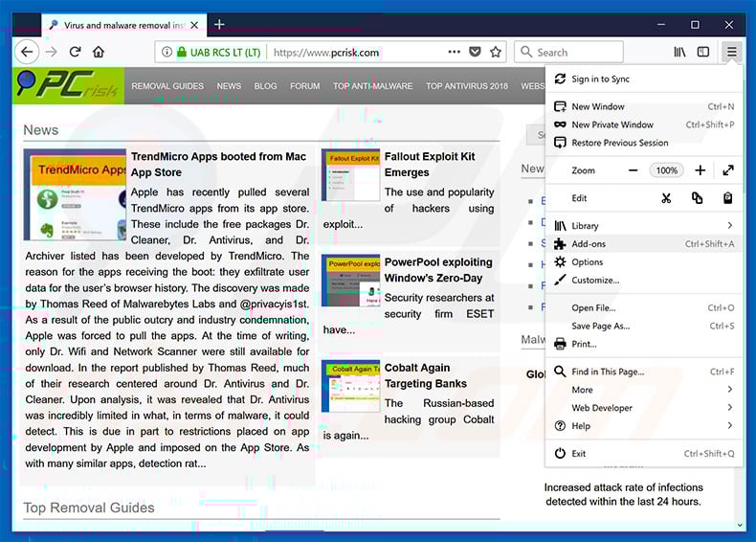Choose Sign in to Sync
This screenshot has width=756, height=542.
644,79
